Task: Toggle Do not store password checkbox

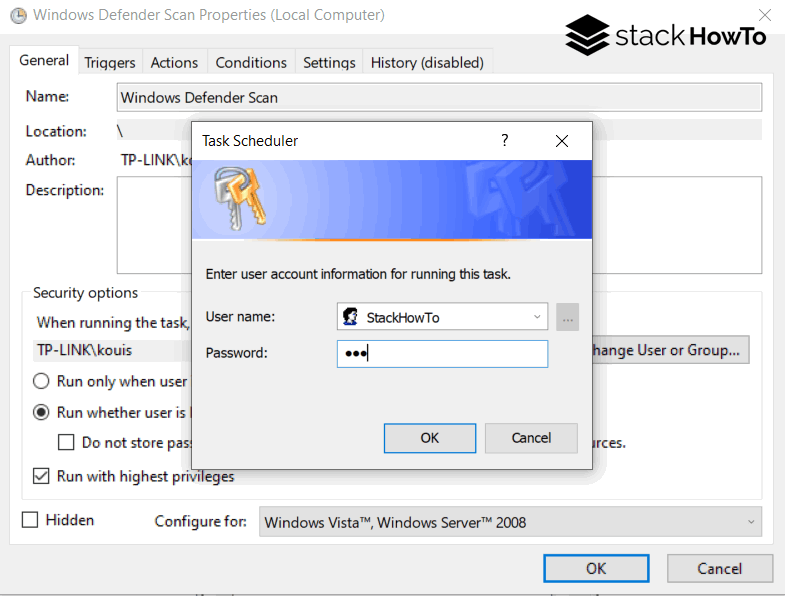Action: click(x=66, y=443)
